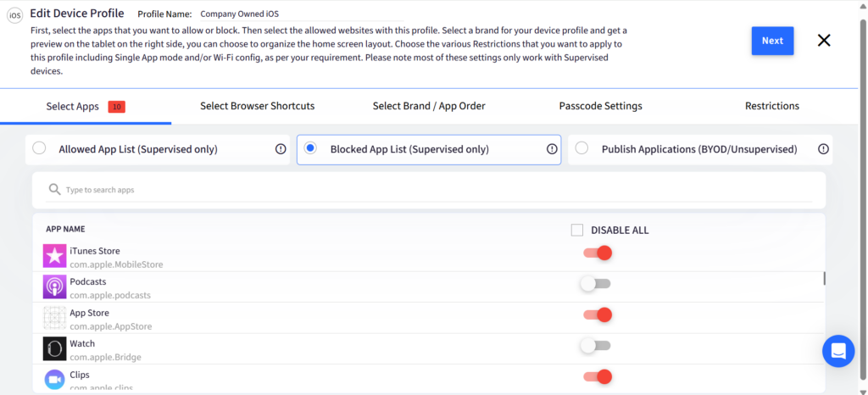Click the Watch app icon

tap(54, 349)
